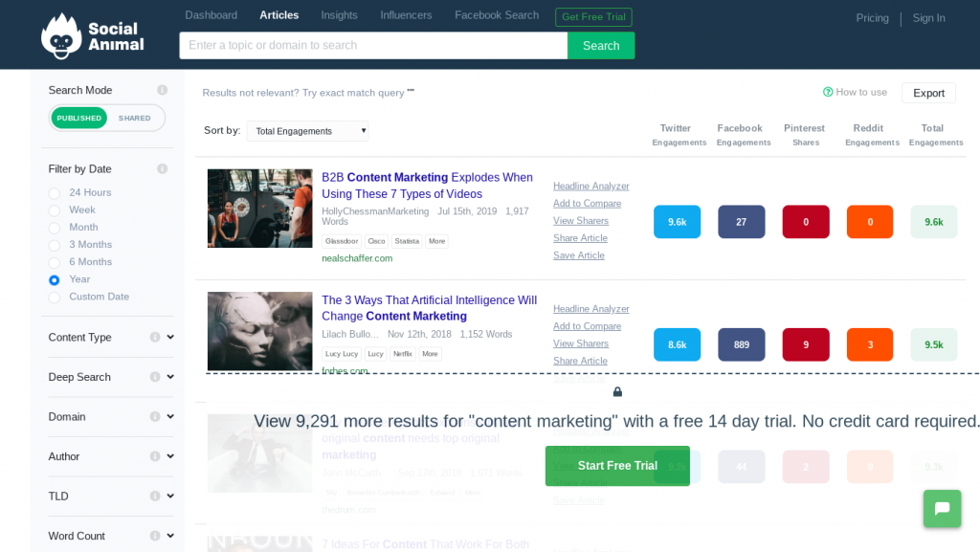The image size is (980, 552).
Task: Save the B2B article
Action: pos(579,255)
